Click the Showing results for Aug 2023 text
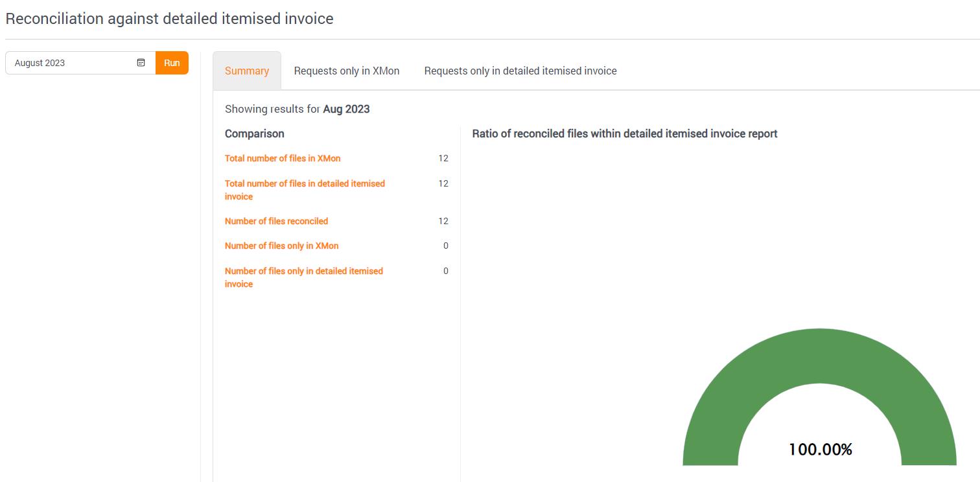This screenshot has width=980, height=482. click(x=297, y=109)
